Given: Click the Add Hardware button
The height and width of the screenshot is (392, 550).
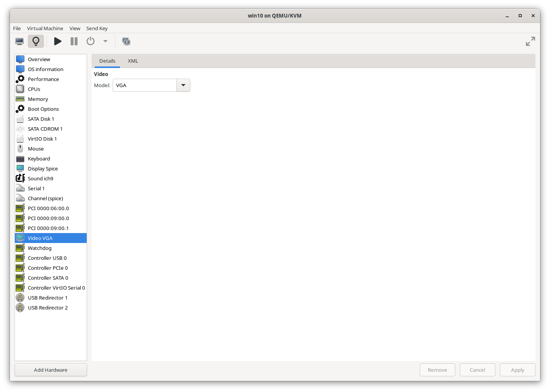Looking at the screenshot, I should 51,370.
